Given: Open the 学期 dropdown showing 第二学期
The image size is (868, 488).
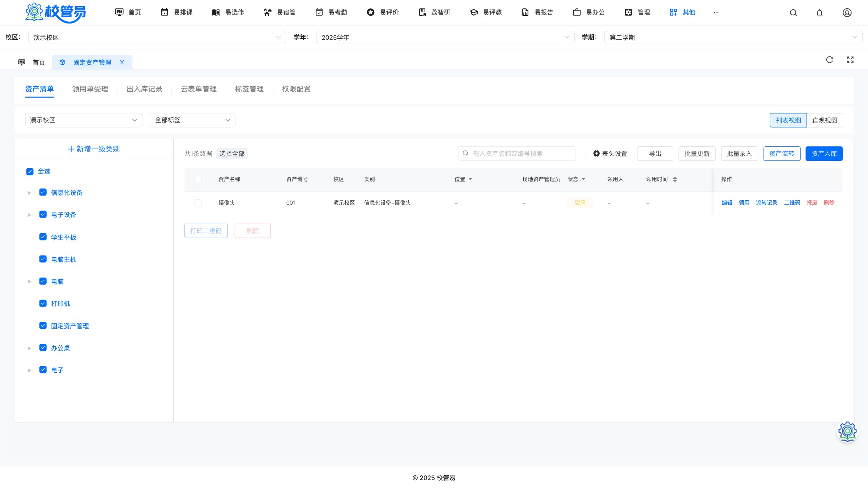Looking at the screenshot, I should [733, 37].
